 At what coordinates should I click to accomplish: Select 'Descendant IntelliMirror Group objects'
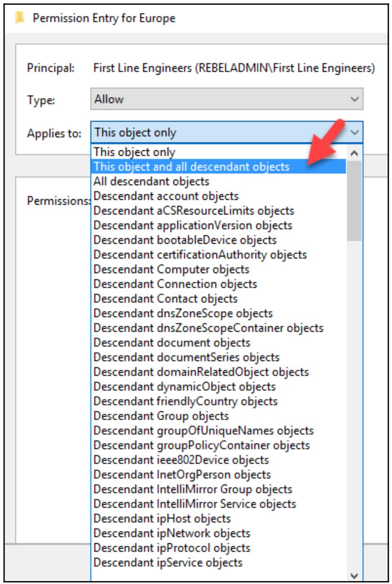pyautogui.click(x=193, y=489)
